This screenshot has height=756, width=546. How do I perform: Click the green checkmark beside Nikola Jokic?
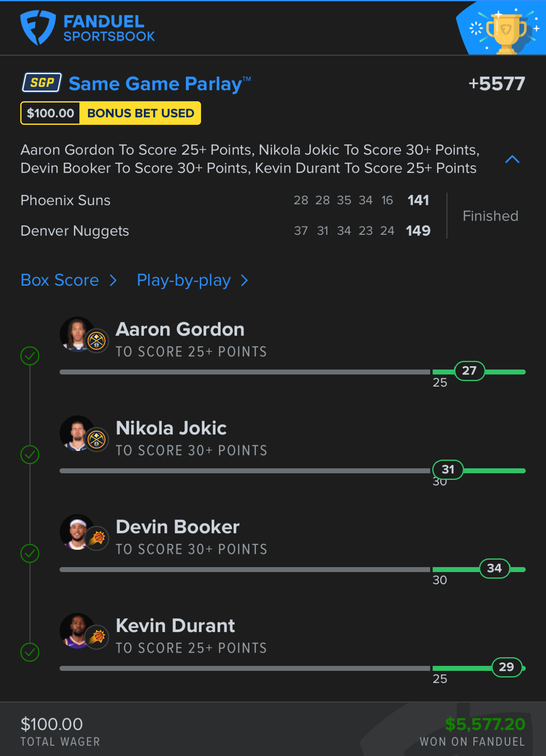click(x=30, y=455)
